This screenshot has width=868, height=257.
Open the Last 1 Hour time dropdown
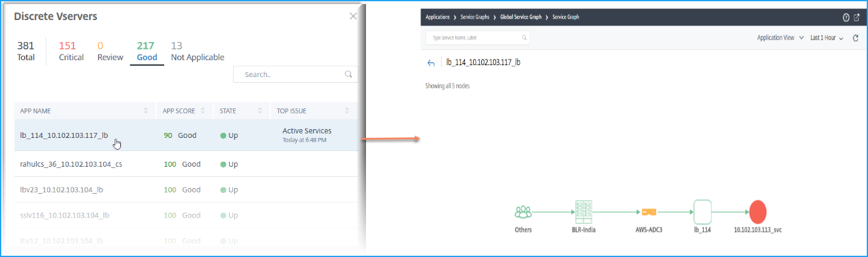[x=827, y=38]
